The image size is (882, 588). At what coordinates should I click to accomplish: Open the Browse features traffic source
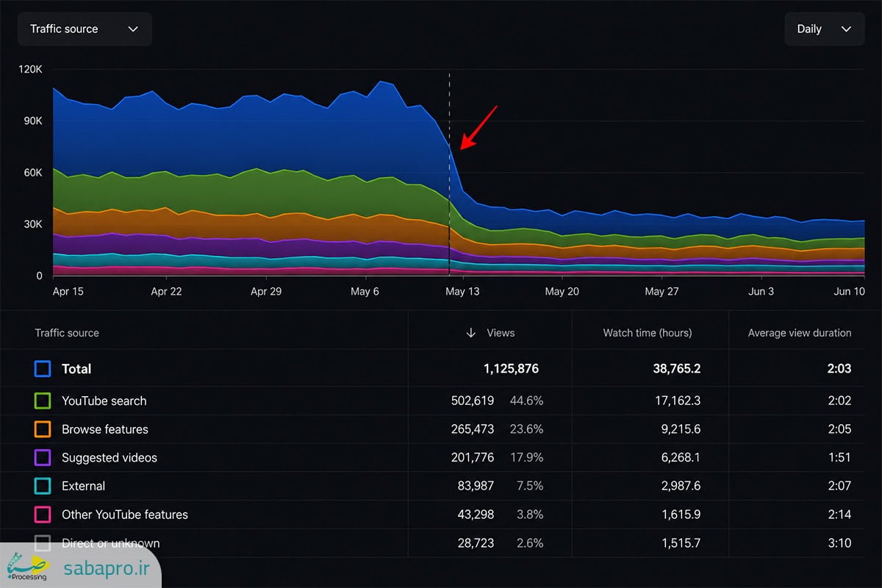[x=105, y=429]
